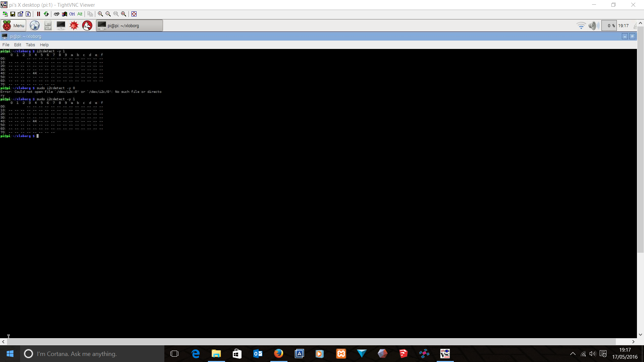Open terminal Edit menu

[17, 45]
